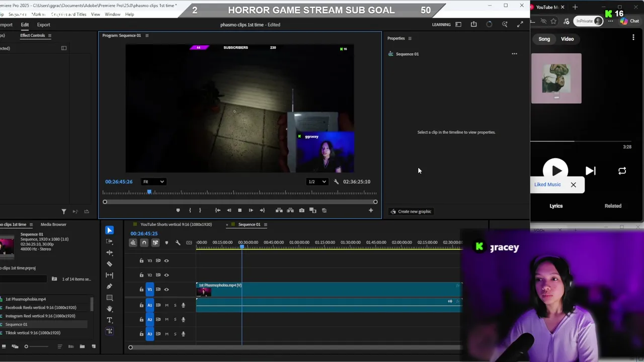Click the timeline playhead at ruler
Viewport: 644px width, 362px height.
coord(242,246)
